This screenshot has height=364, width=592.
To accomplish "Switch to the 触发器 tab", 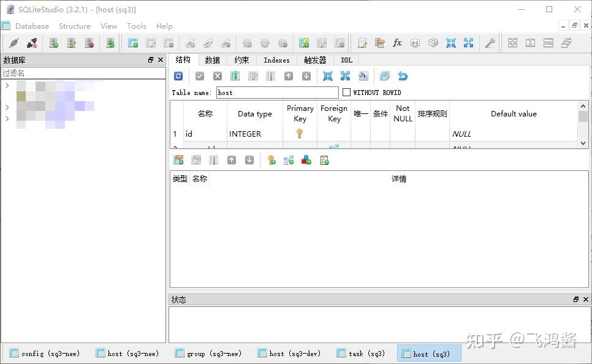I will click(315, 60).
